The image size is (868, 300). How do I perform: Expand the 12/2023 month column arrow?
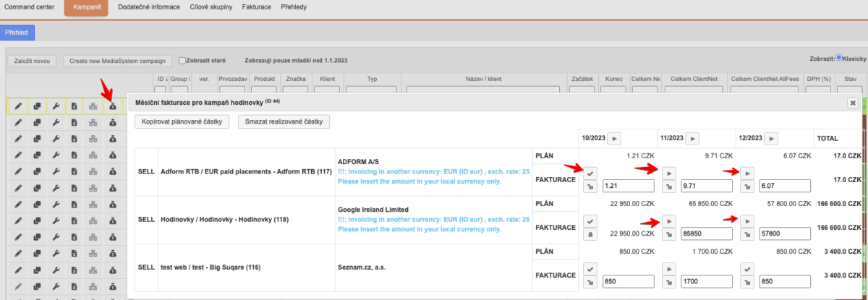[x=772, y=138]
